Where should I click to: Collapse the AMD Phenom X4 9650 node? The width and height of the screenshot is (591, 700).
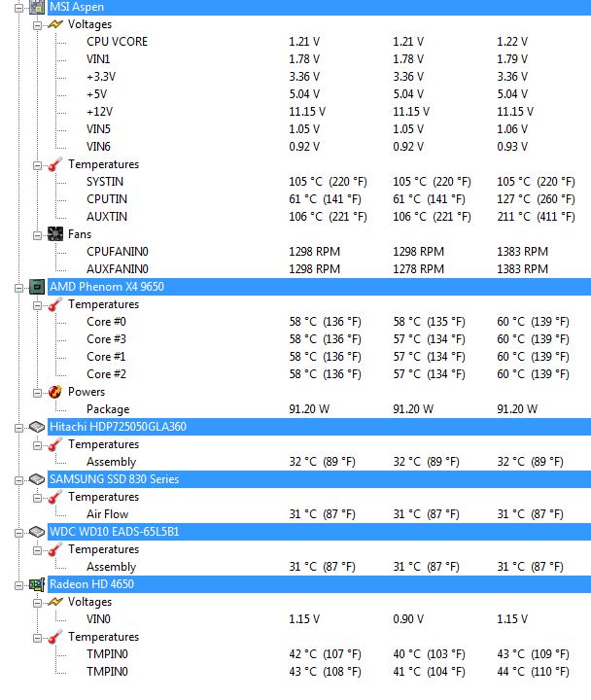(x=18, y=288)
